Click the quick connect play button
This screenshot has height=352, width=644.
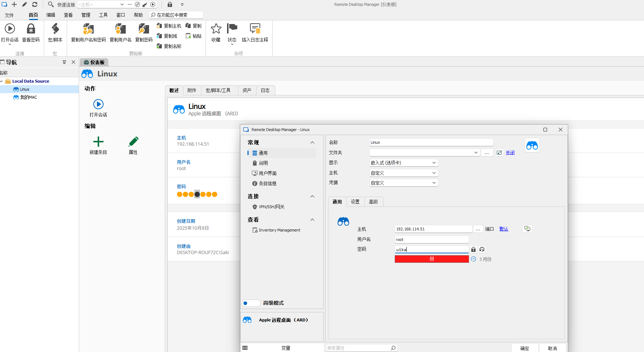[x=153, y=4]
